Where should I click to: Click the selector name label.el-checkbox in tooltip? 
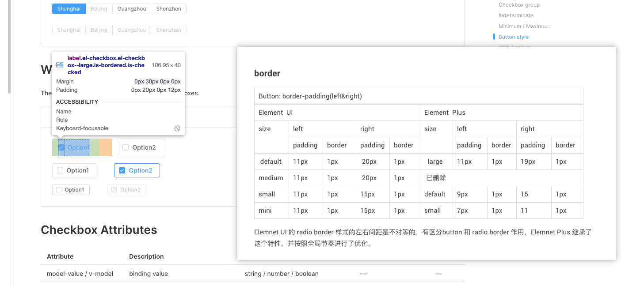tap(106, 65)
